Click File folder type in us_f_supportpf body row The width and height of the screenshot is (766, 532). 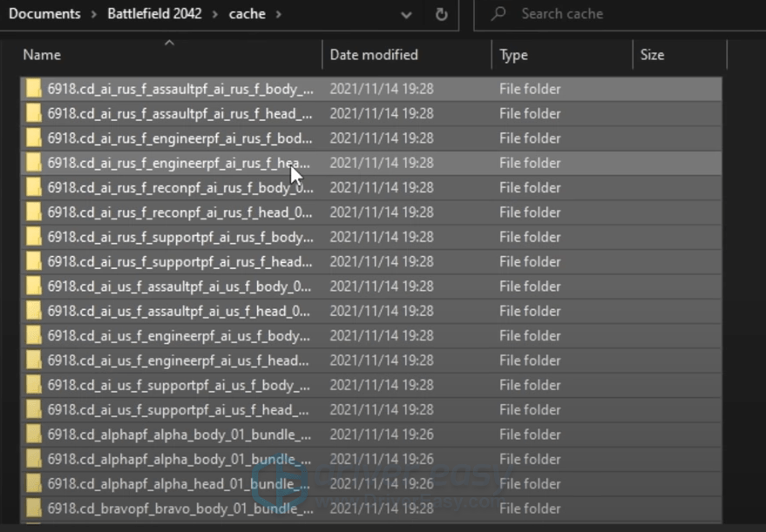(x=530, y=385)
